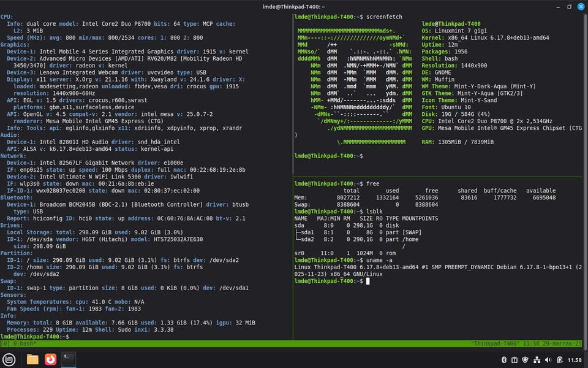Open the panel clock showing 11.58
Viewport: 588px width, 368px height.
click(575, 360)
